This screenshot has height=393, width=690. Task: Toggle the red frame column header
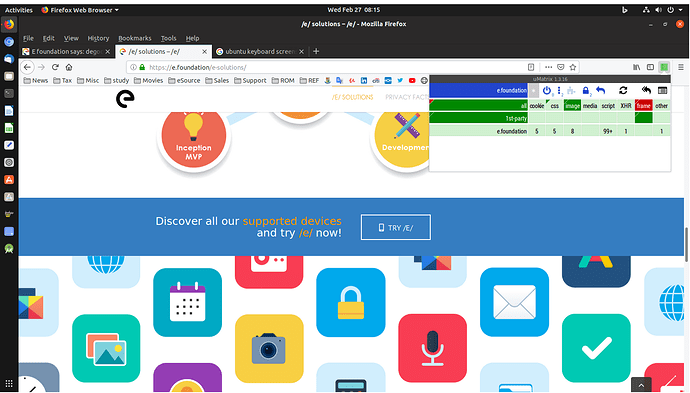643,106
